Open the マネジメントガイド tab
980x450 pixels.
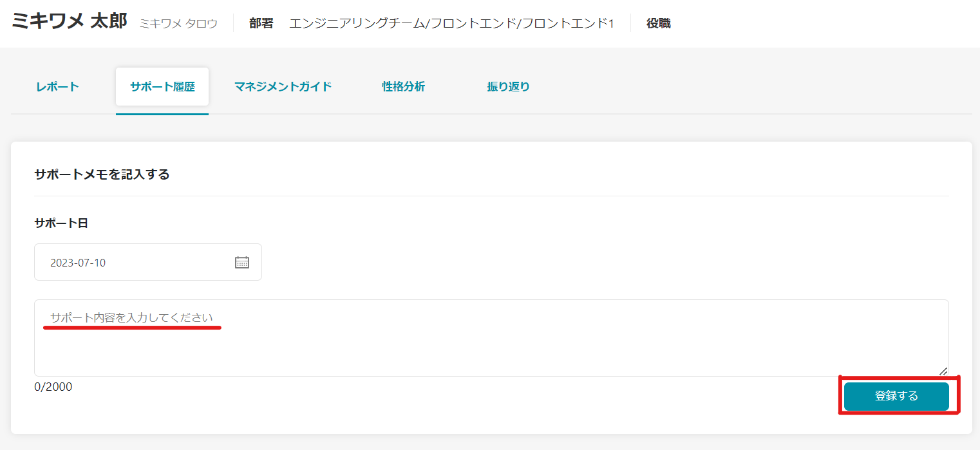pyautogui.click(x=283, y=86)
